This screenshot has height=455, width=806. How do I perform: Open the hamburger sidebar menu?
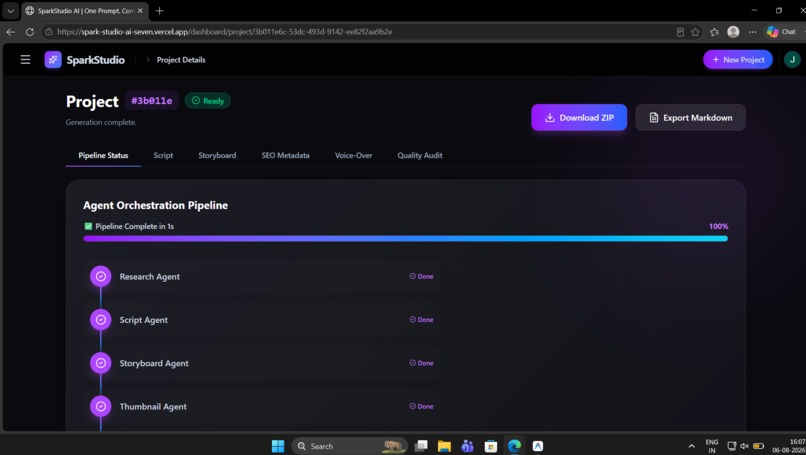25,60
